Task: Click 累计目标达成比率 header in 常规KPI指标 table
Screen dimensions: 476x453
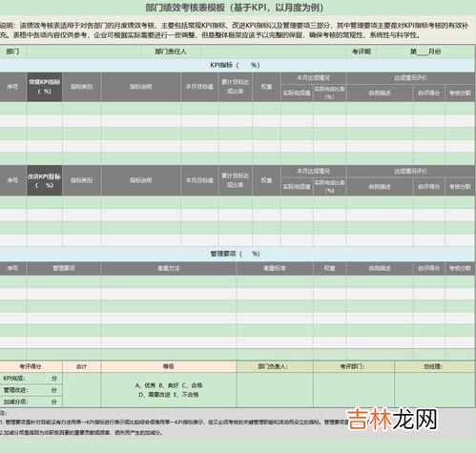Action: [x=236, y=87]
